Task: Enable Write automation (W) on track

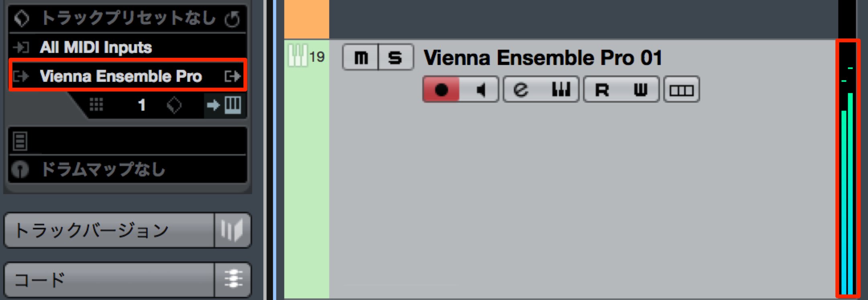Action: [x=640, y=89]
